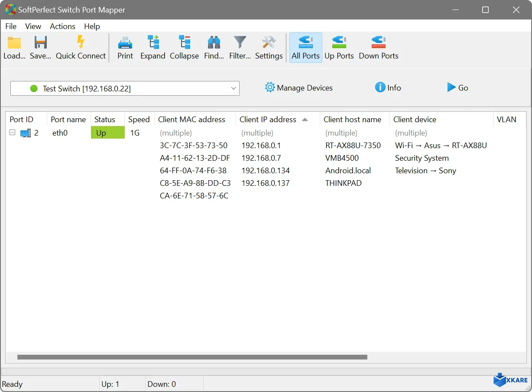Select MAC C8-5E-A9-8B-DD-C3
The height and width of the screenshot is (392, 532).
(195, 183)
